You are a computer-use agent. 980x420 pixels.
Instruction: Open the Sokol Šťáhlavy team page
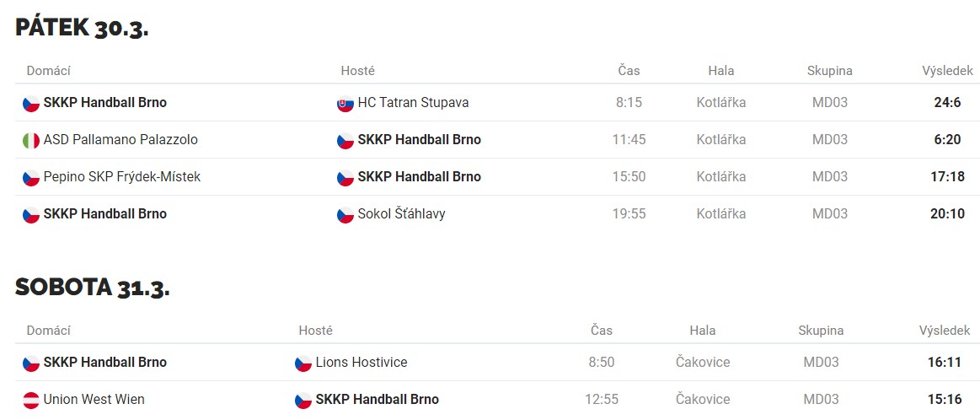401,214
